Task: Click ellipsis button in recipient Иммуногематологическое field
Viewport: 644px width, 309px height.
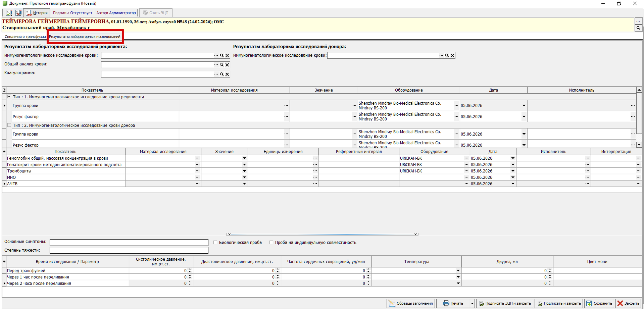Action: [216, 55]
